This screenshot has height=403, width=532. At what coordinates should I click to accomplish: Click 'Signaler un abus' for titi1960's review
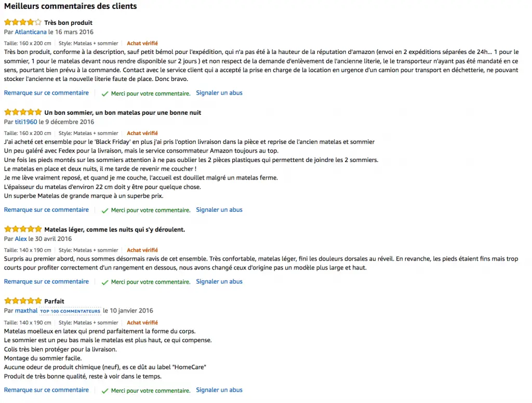(219, 210)
